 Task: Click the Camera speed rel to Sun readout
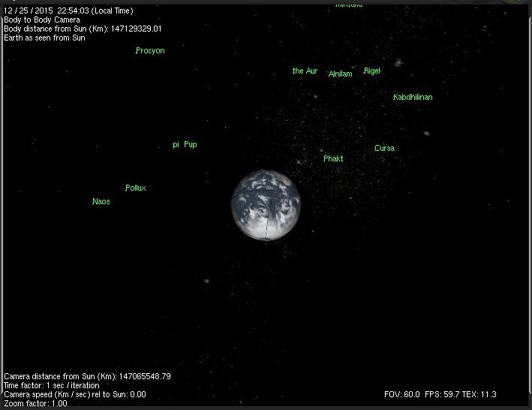75,394
